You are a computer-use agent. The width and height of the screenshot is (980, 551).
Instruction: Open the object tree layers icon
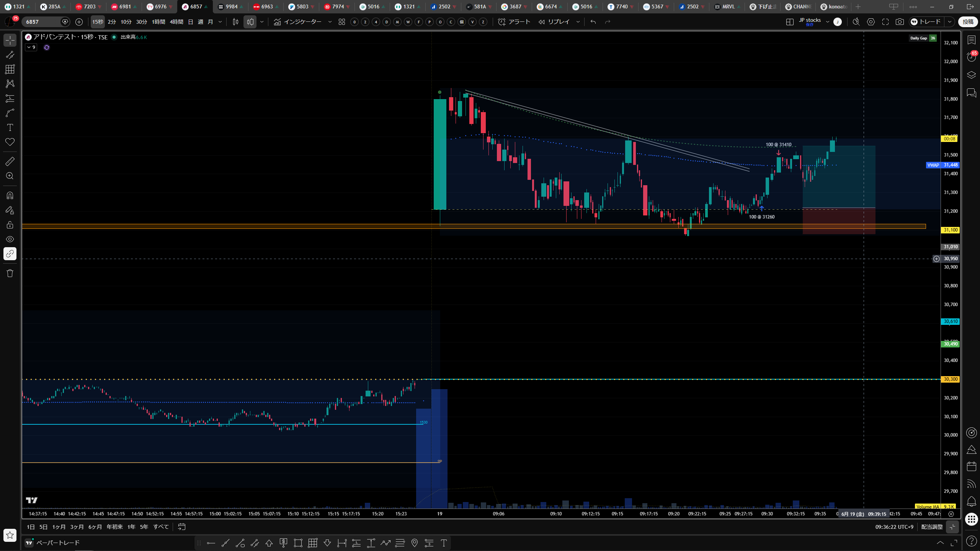pos(972,75)
